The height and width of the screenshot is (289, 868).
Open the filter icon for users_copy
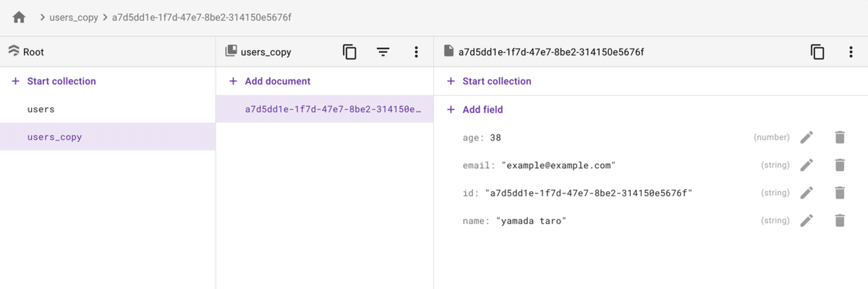pos(383,52)
